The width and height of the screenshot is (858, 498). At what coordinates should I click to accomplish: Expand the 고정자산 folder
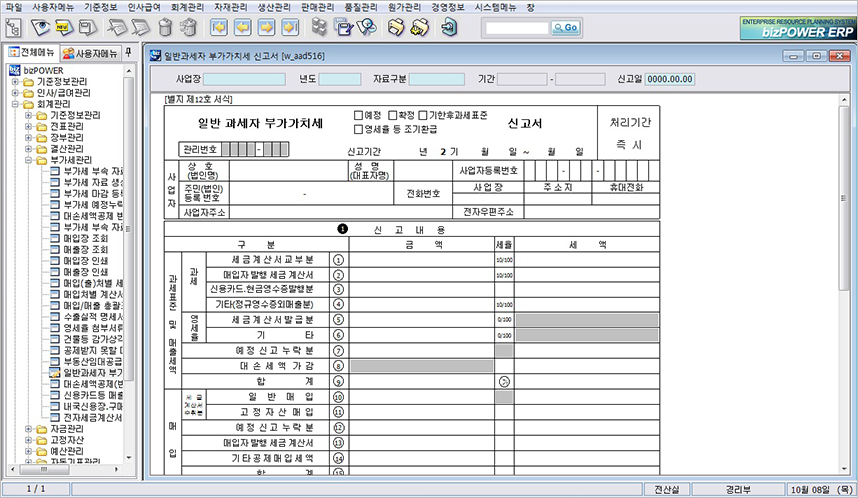tap(28, 440)
